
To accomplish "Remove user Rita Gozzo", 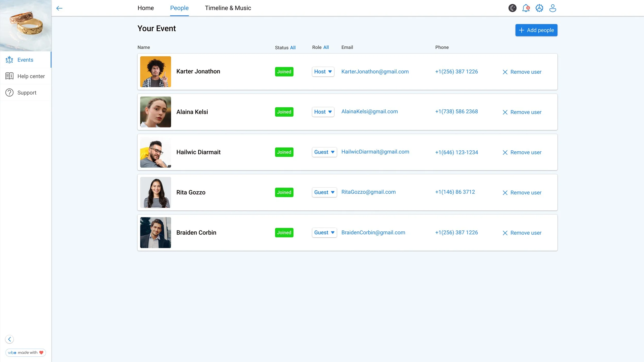I will click(522, 193).
